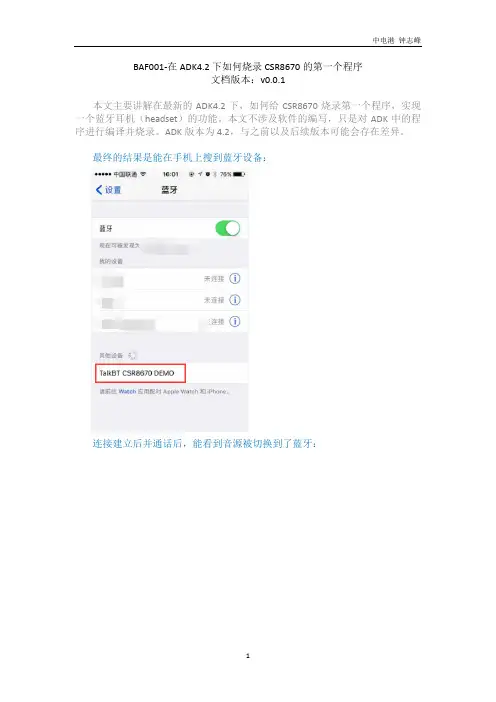Viewport: 496px width, 702px height.
Task: Click the blue caption 最终的结果是能在手机上搜到蓝牙设备
Action: [x=180, y=158]
